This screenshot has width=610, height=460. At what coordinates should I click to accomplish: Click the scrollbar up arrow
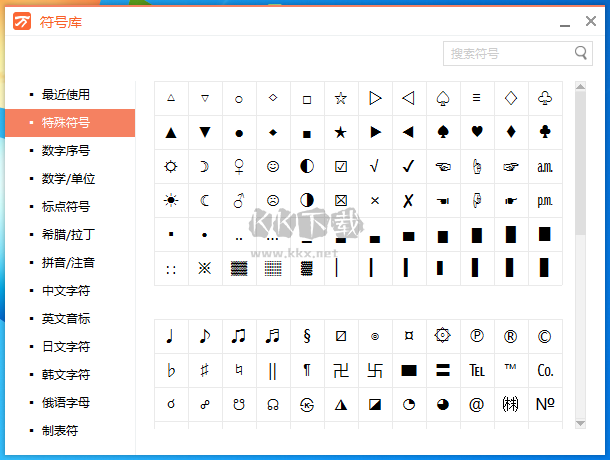point(580,86)
